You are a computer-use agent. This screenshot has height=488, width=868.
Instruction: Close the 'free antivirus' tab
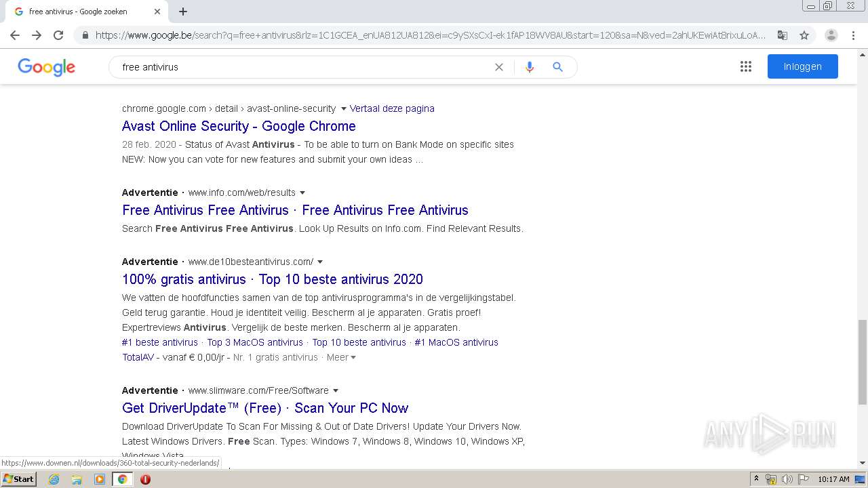tap(157, 12)
